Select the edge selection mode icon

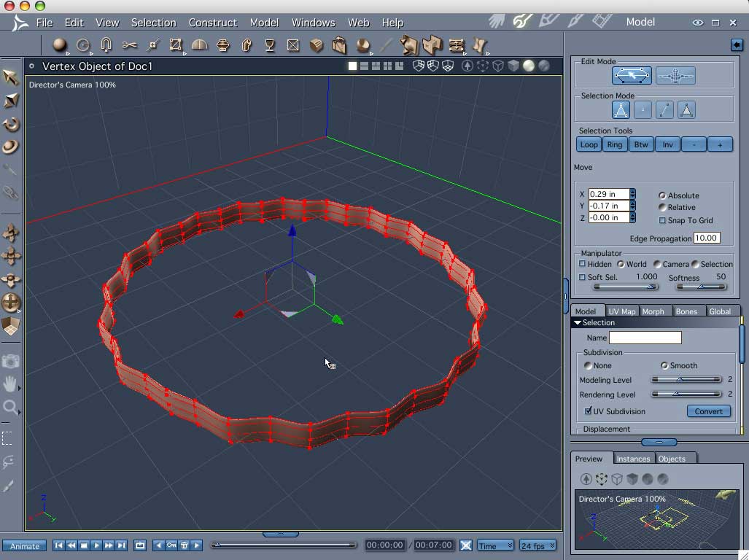(x=664, y=110)
